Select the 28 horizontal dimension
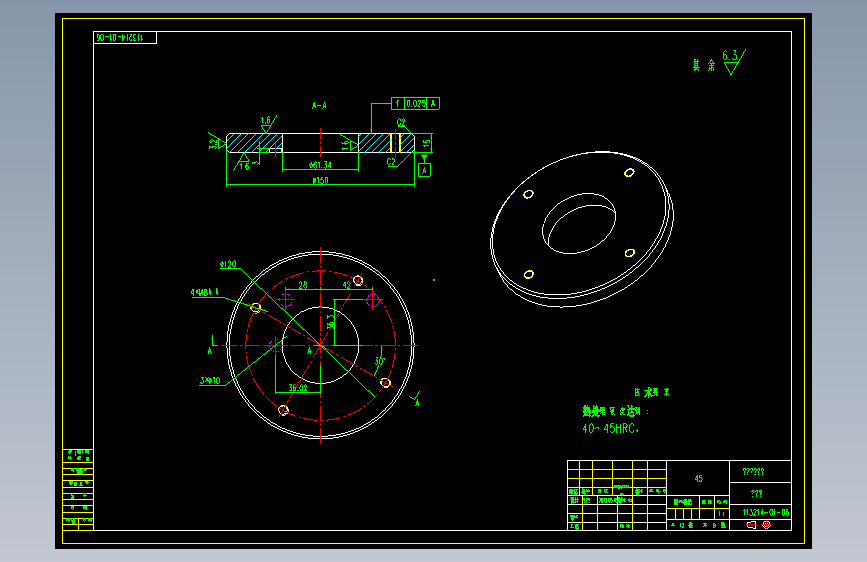The image size is (867, 562). (x=303, y=285)
